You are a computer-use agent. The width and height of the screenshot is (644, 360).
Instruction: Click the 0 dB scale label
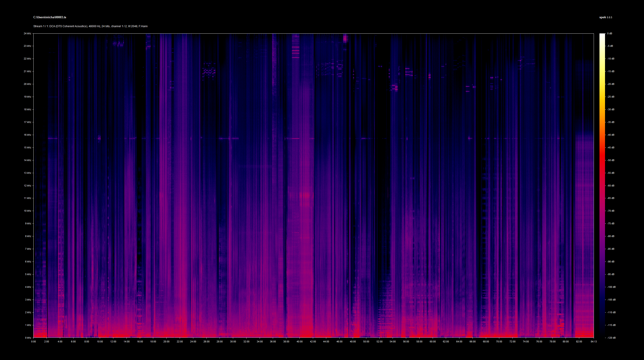pyautogui.click(x=609, y=33)
